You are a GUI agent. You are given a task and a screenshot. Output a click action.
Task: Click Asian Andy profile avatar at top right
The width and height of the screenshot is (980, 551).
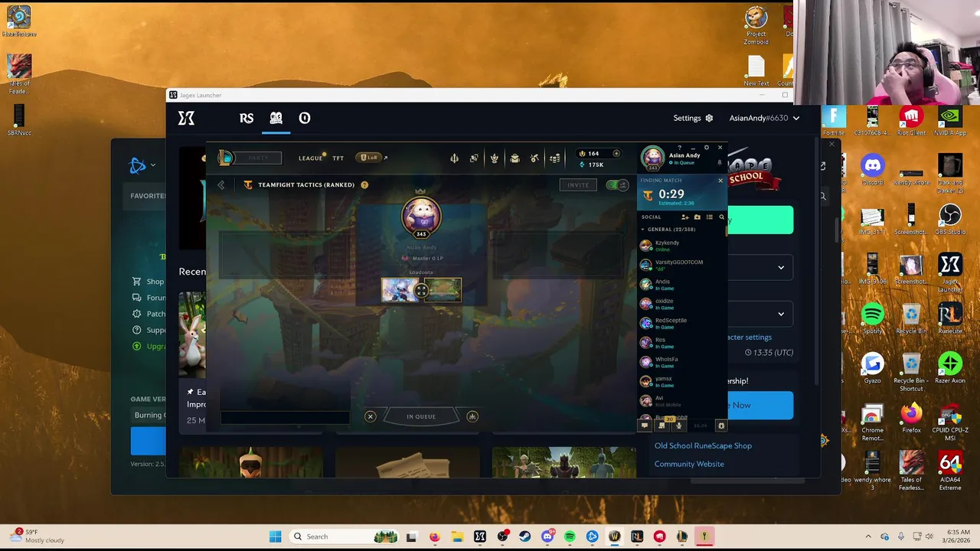[653, 158]
